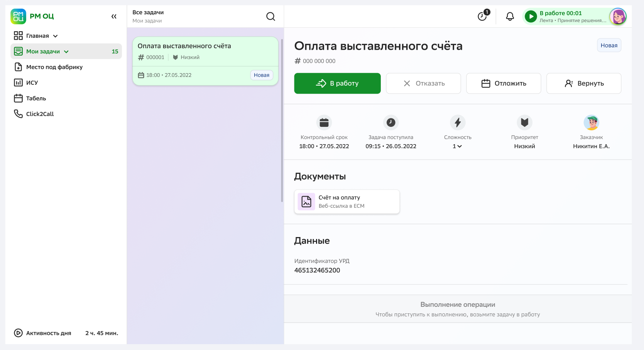Open the Счёт на оплату document
The image size is (644, 350).
tap(347, 202)
